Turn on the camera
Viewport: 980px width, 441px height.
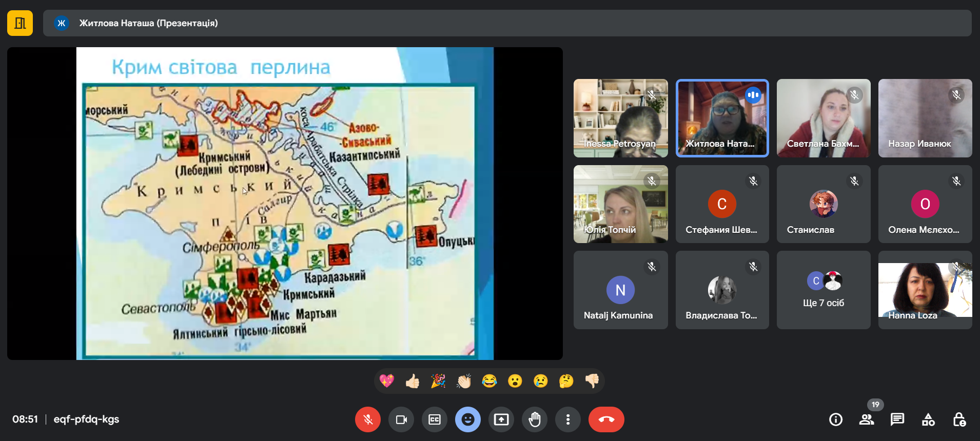[x=401, y=419]
